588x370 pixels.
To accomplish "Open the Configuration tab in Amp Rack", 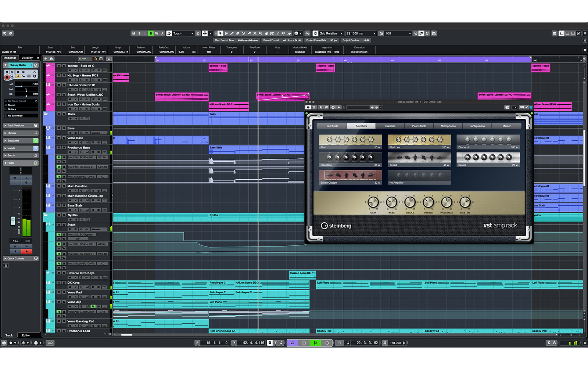I will tap(477, 126).
